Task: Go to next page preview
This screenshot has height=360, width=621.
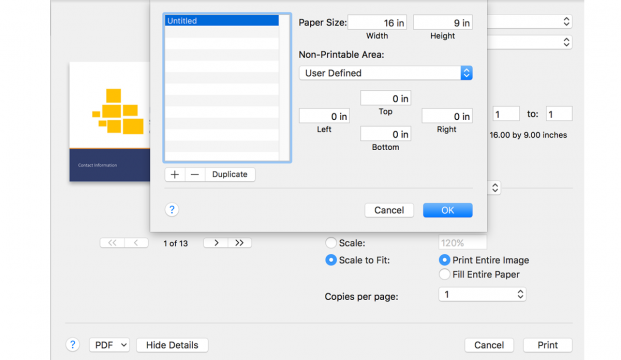Action: 216,243
